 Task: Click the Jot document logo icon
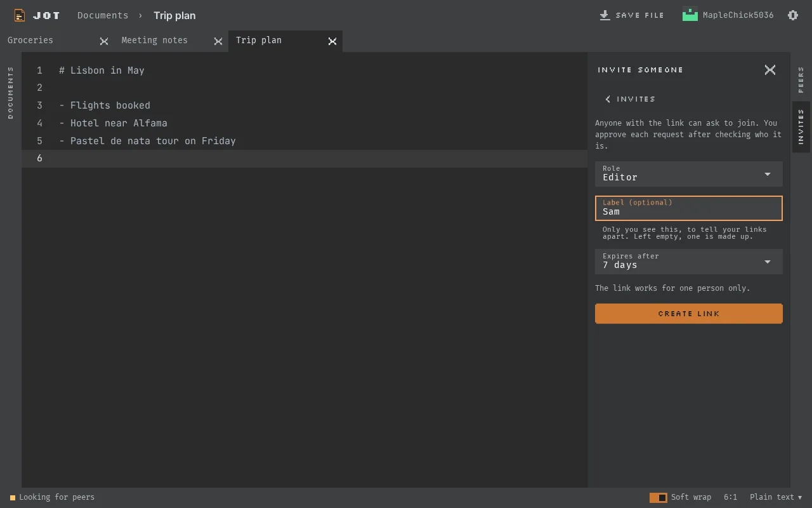tap(20, 15)
